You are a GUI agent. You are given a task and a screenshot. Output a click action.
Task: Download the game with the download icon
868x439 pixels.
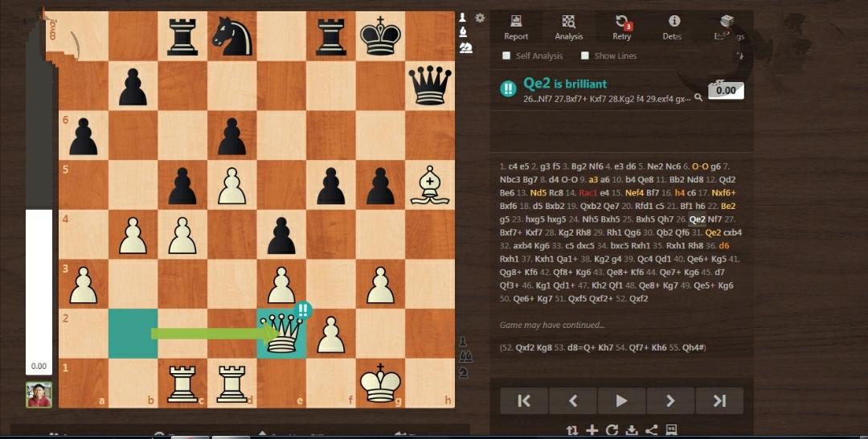click(x=632, y=430)
